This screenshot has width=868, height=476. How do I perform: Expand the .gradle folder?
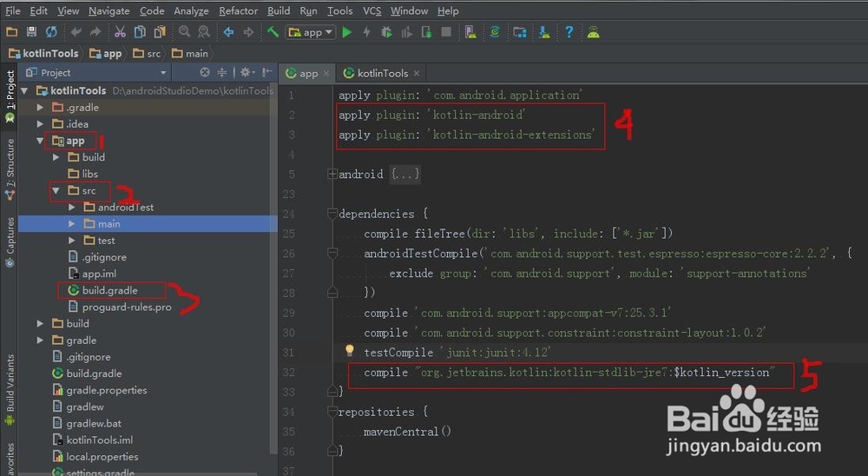pos(40,107)
